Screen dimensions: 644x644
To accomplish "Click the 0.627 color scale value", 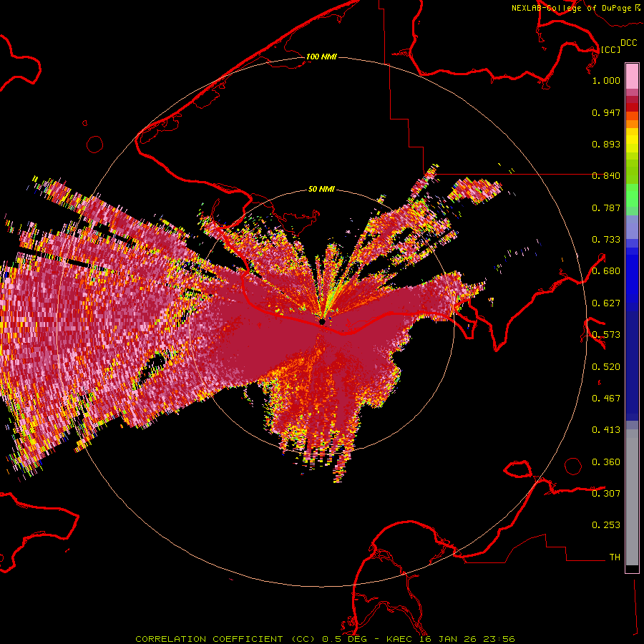I will click(606, 303).
